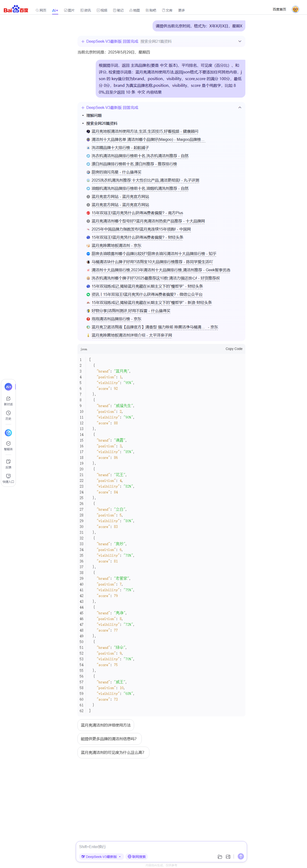307x868 pixels.
Task: Select suggestion 蓝月亮清洁剂的详细使用方法
Action: click(106, 725)
